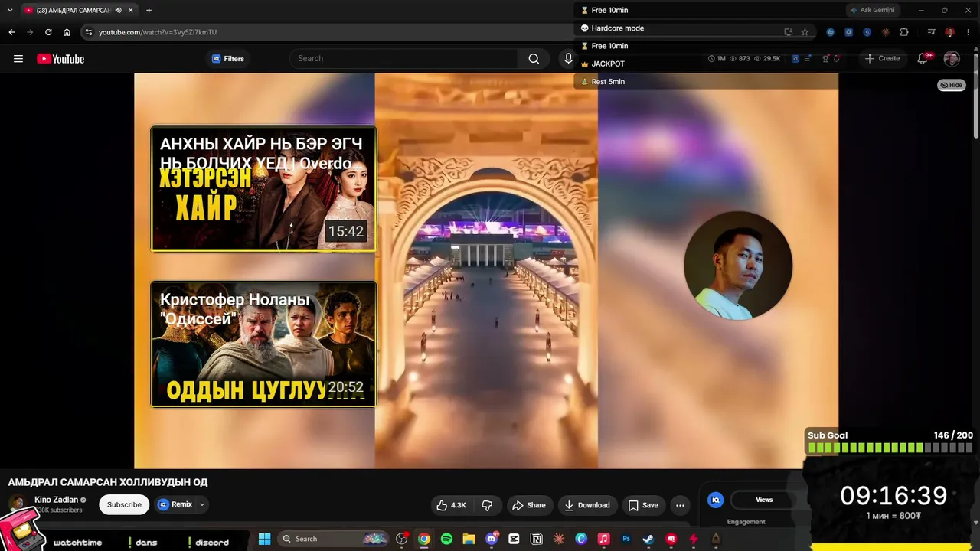
Task: Click the Sub Goal progress bar
Action: point(890,448)
